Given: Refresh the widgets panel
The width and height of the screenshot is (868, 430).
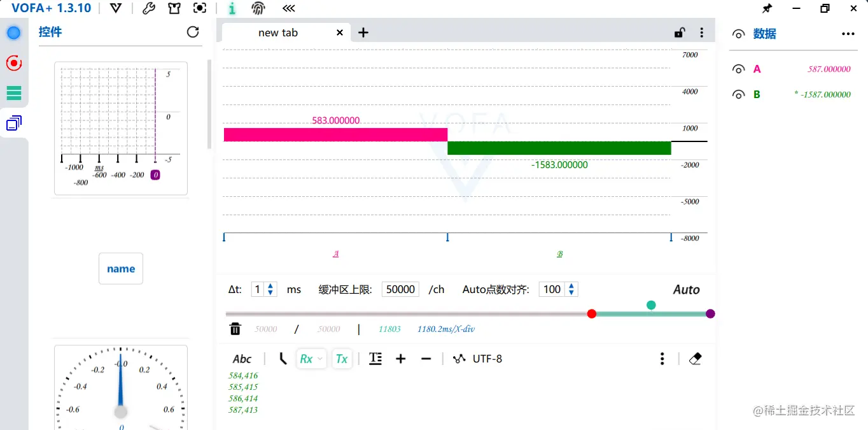Looking at the screenshot, I should pyautogui.click(x=193, y=32).
